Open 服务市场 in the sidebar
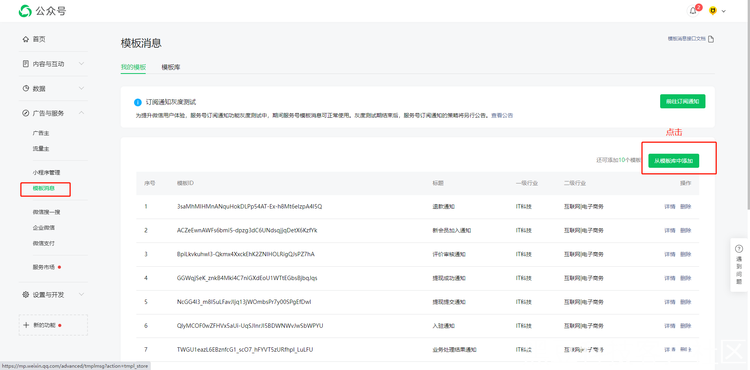Image resolution: width=750 pixels, height=370 pixels. pyautogui.click(x=44, y=267)
